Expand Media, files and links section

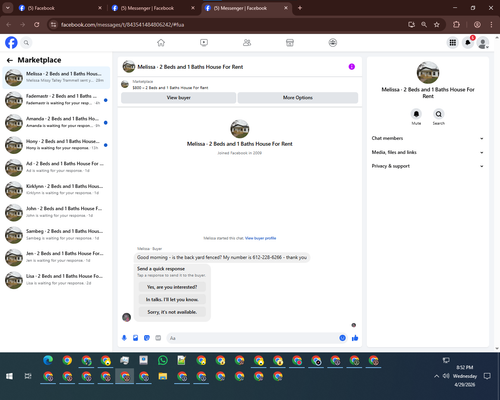pos(428,152)
